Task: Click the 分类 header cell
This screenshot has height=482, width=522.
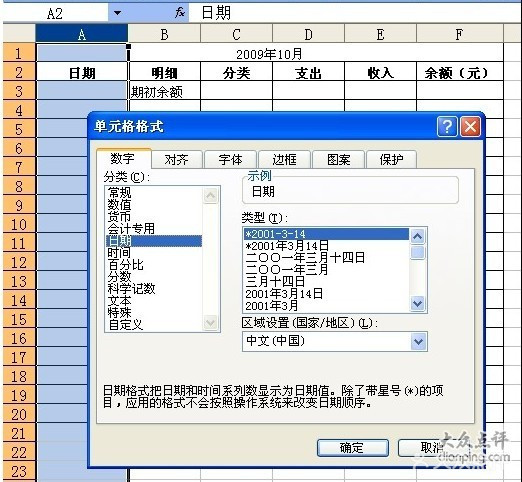Action: [236, 72]
